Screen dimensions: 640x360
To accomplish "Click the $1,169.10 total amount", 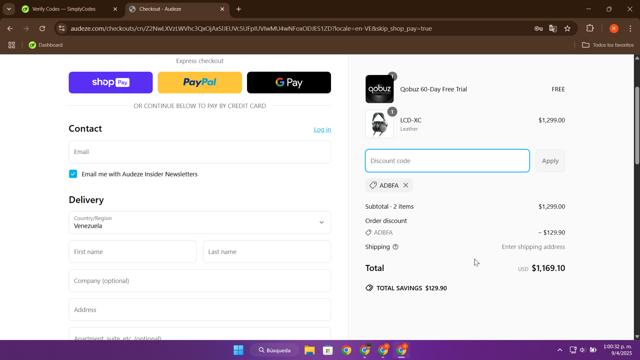I will coord(548,268).
